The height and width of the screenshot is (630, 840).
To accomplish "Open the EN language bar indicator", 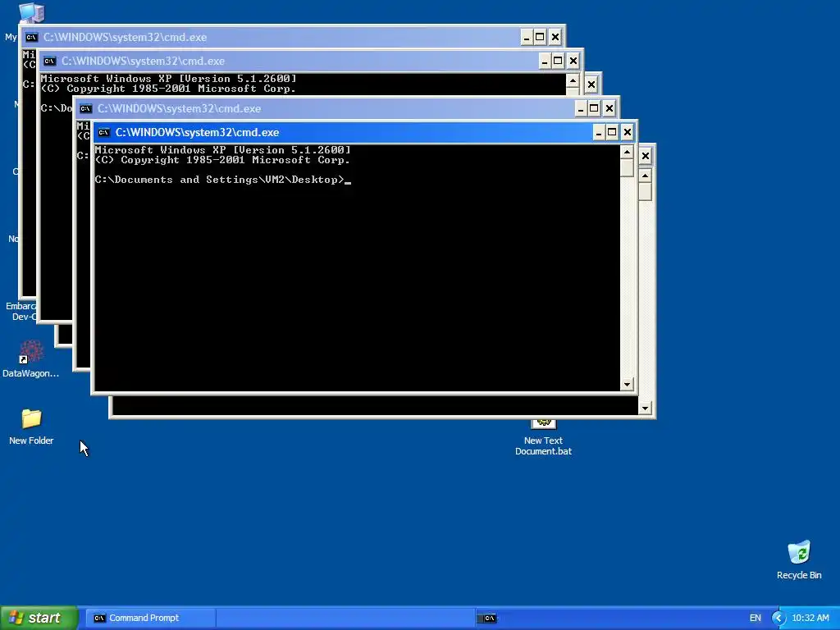I will 755,618.
